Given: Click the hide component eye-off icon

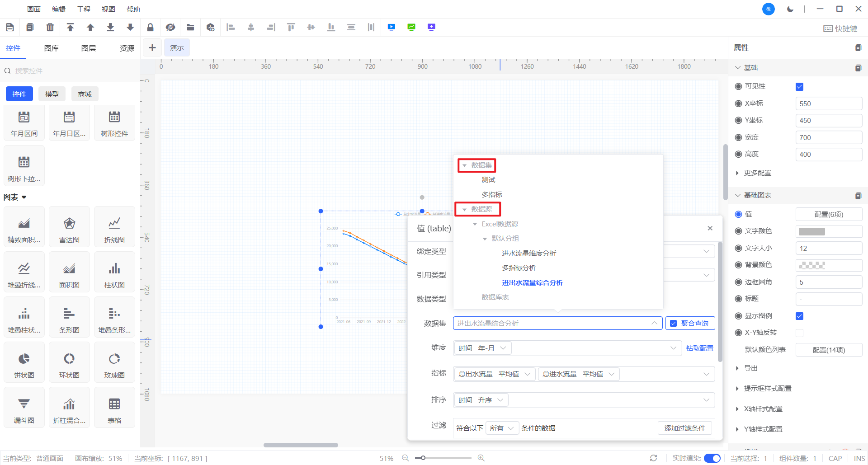Looking at the screenshot, I should pos(170,27).
